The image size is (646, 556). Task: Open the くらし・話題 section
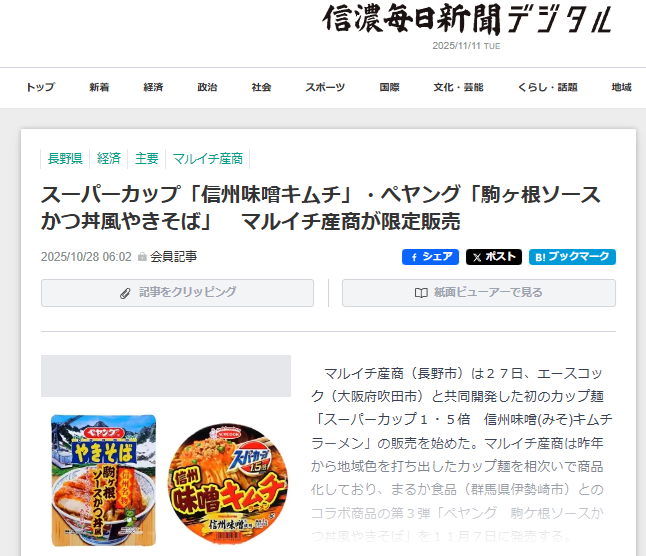point(548,87)
